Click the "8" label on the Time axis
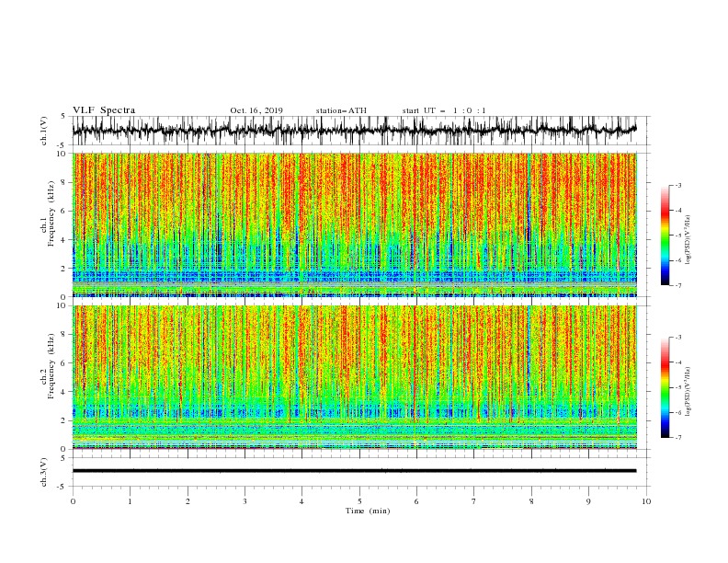The height and width of the screenshot is (563, 728). tap(531, 501)
